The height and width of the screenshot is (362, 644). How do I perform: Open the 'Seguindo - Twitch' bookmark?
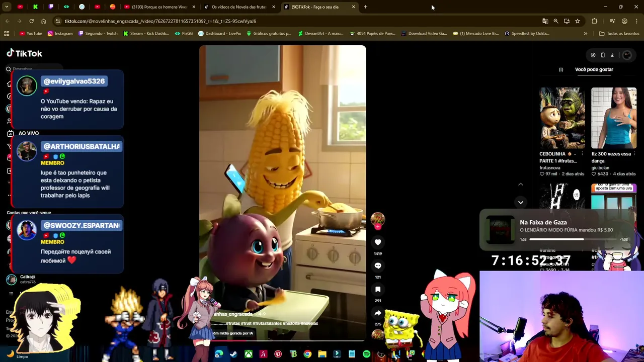[97, 34]
